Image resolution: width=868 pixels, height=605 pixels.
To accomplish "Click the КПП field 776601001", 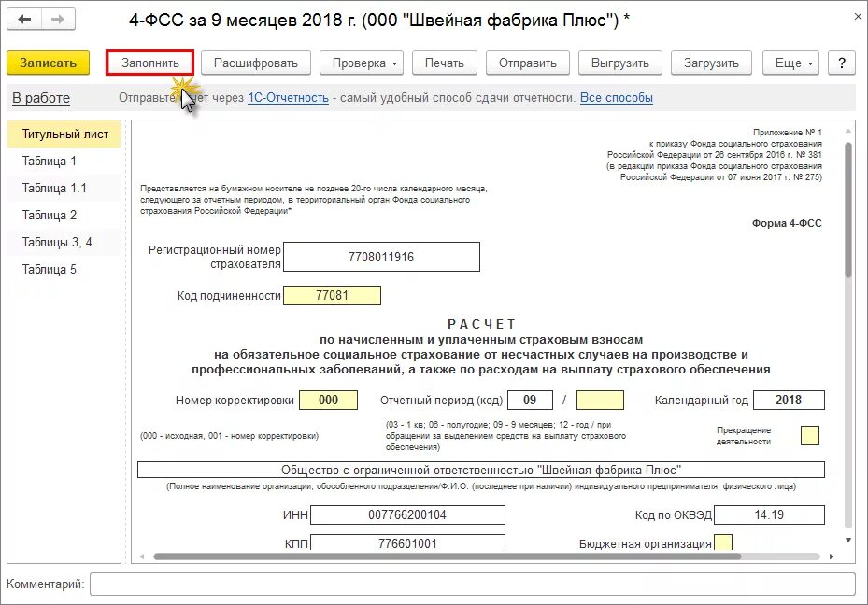I will click(407, 542).
